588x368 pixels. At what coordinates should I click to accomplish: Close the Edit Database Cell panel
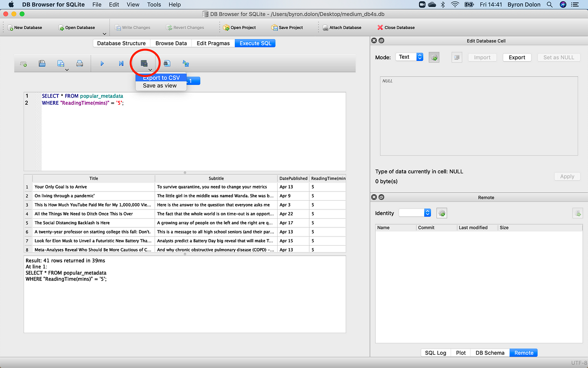click(x=374, y=40)
